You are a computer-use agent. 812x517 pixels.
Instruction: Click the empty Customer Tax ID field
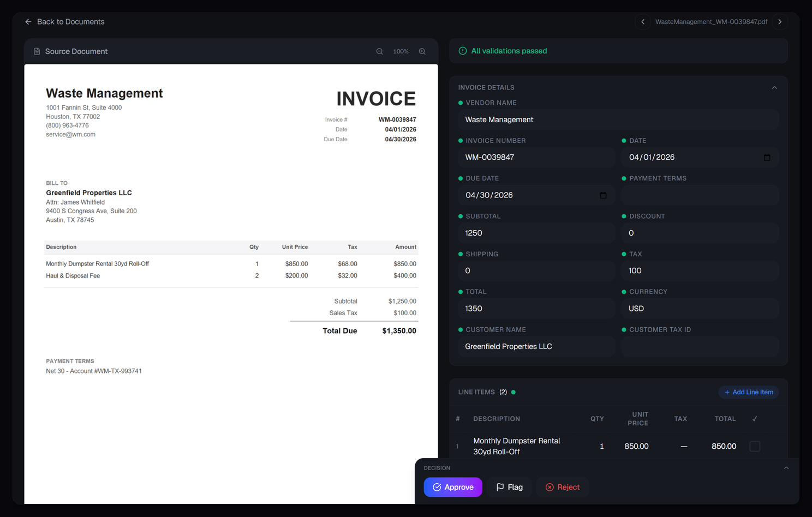click(700, 346)
